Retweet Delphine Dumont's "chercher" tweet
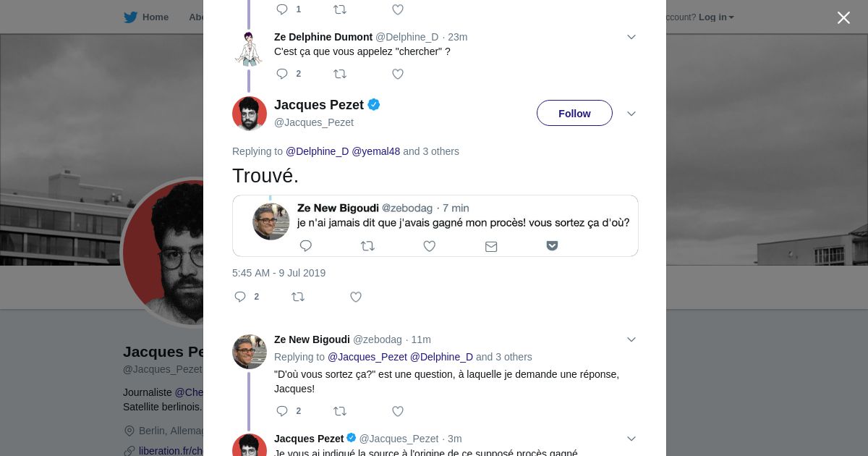This screenshot has height=456, width=868. [x=340, y=74]
